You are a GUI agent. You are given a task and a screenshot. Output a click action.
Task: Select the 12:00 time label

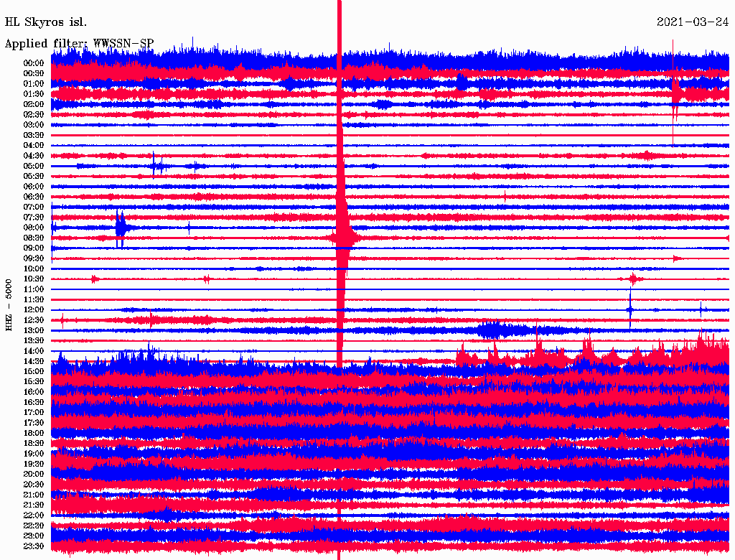34,309
